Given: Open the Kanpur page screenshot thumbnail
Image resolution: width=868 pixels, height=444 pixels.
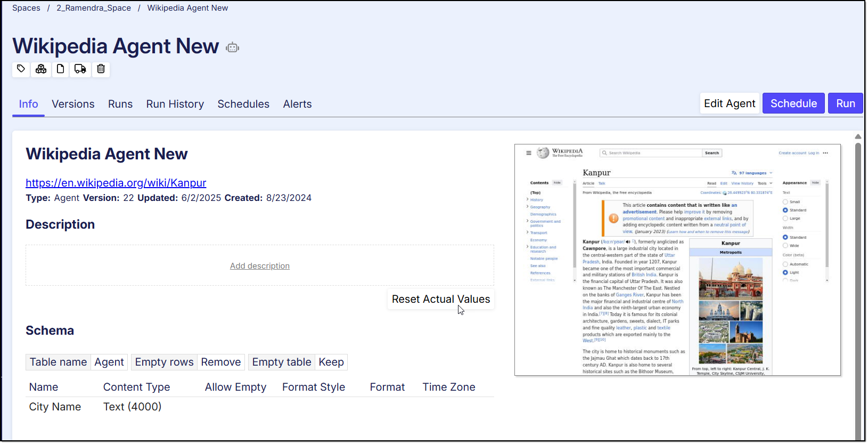Looking at the screenshot, I should click(x=677, y=260).
